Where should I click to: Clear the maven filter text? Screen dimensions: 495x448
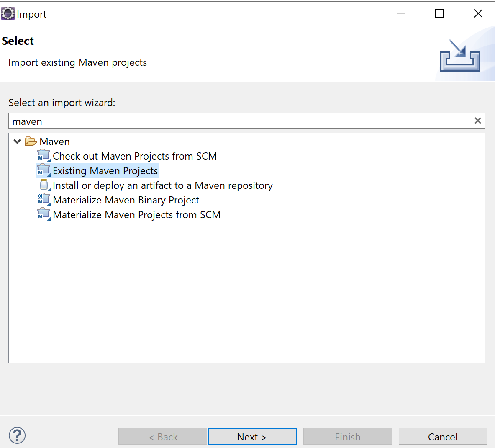tap(478, 121)
